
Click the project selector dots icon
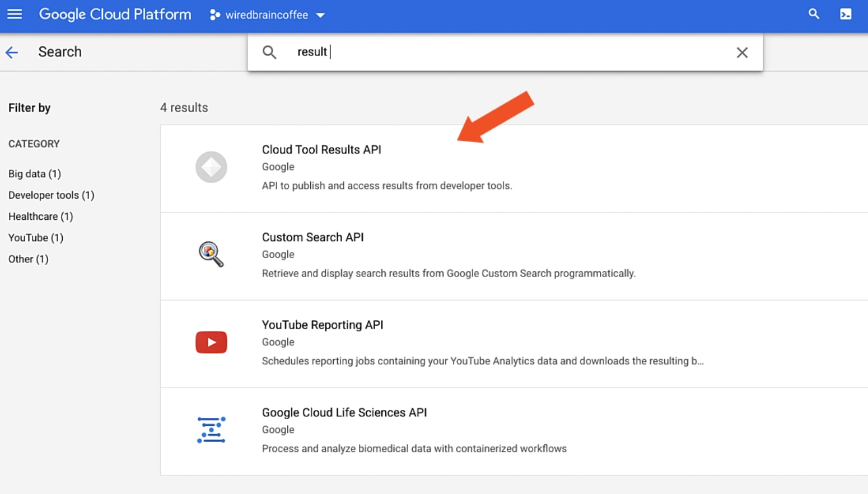point(214,15)
